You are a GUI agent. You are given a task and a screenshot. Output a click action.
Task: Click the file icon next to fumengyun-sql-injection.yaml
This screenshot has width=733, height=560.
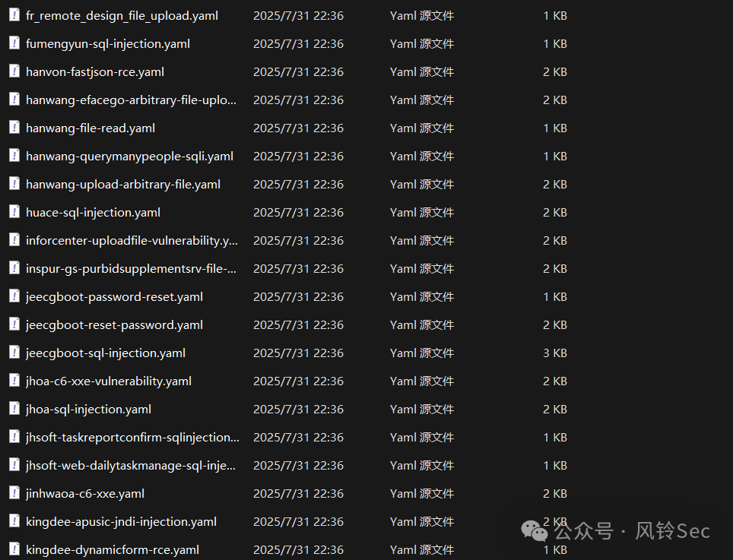[14, 43]
